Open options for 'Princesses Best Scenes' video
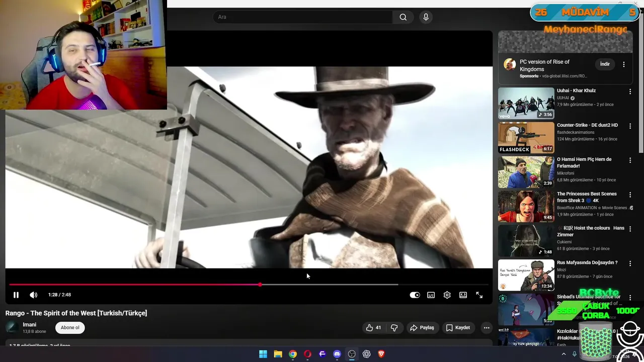 (x=630, y=195)
